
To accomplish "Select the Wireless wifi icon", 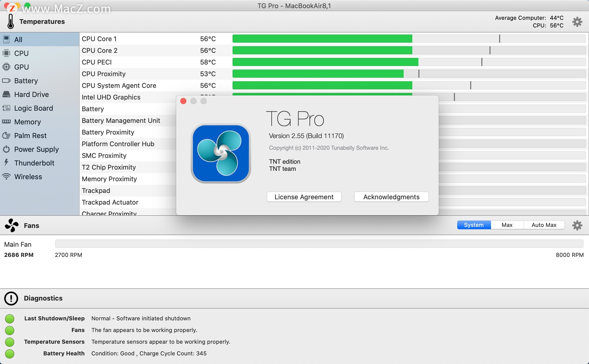I will coord(6,176).
